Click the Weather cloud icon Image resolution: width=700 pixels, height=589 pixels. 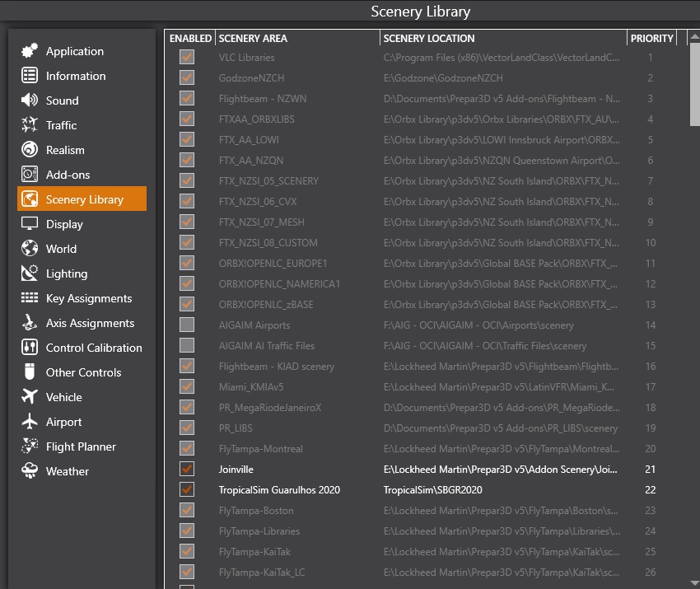[30, 470]
